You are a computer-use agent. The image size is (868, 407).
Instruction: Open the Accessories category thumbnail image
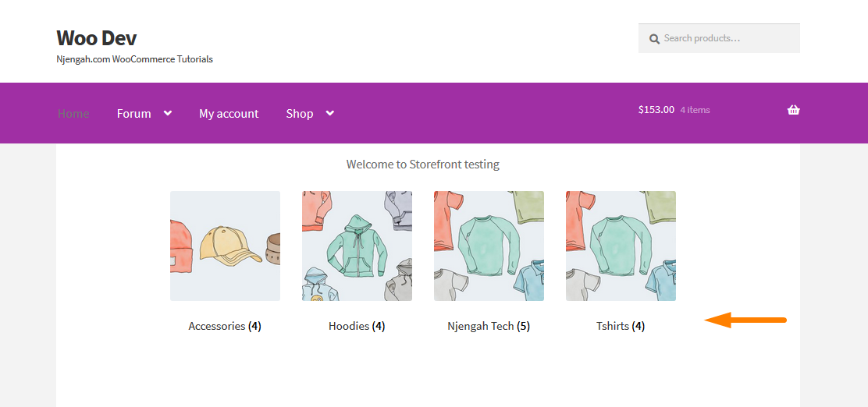pos(225,246)
